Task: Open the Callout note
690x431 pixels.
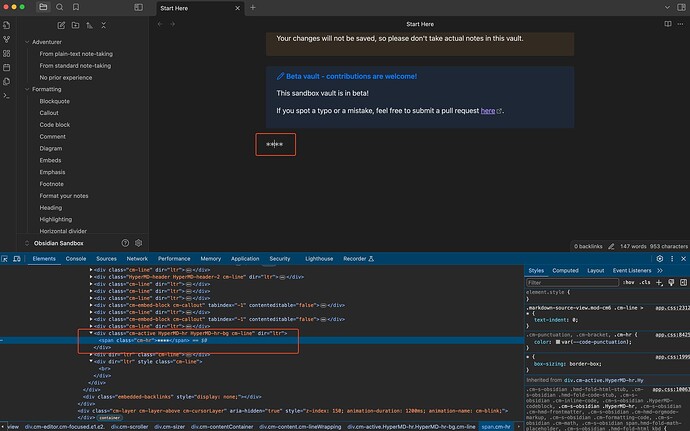Action: point(49,113)
